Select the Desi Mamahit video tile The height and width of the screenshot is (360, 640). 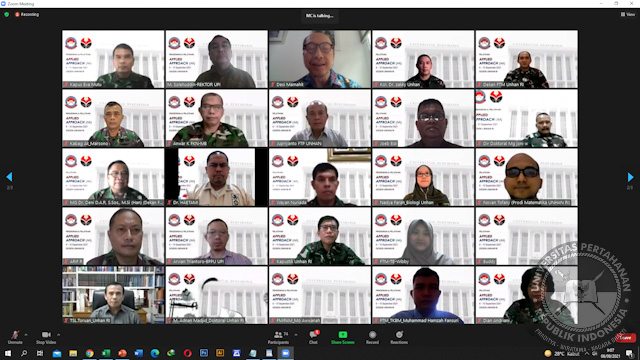click(x=320, y=59)
